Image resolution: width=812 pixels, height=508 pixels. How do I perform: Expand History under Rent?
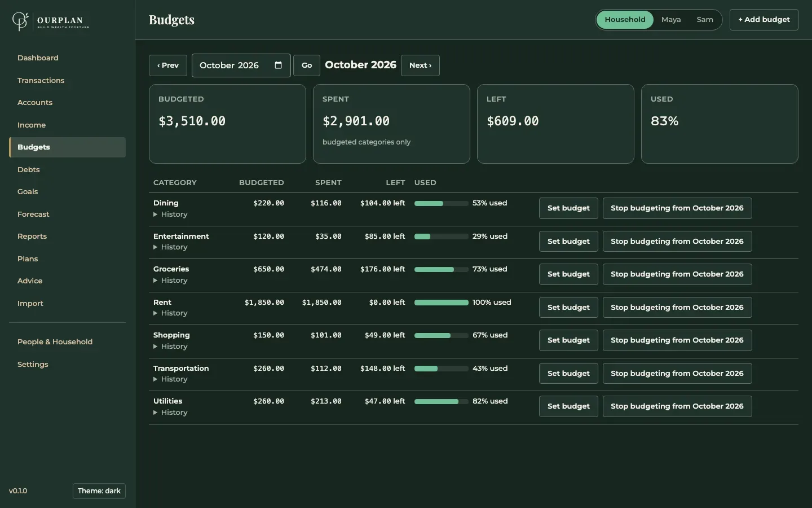pos(170,313)
